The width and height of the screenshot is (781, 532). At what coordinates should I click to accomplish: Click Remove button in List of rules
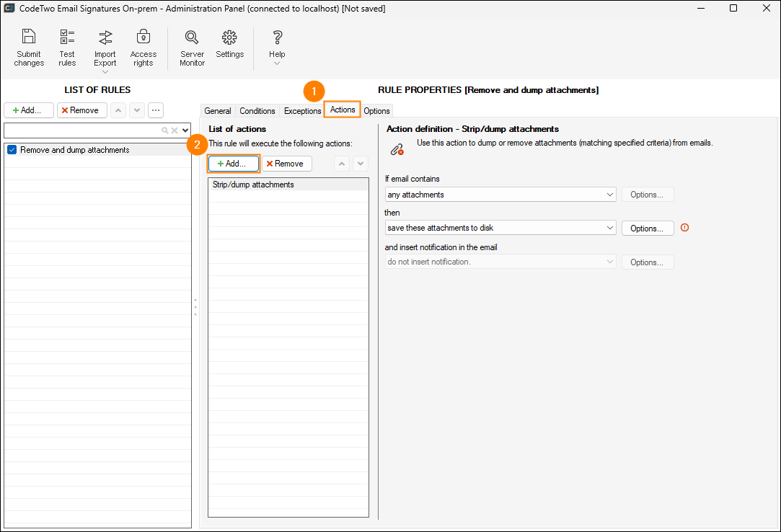pos(82,110)
